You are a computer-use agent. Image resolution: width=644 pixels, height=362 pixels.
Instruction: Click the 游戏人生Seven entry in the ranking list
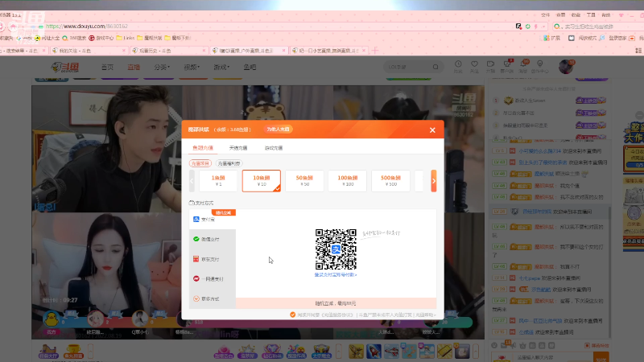[530, 100]
